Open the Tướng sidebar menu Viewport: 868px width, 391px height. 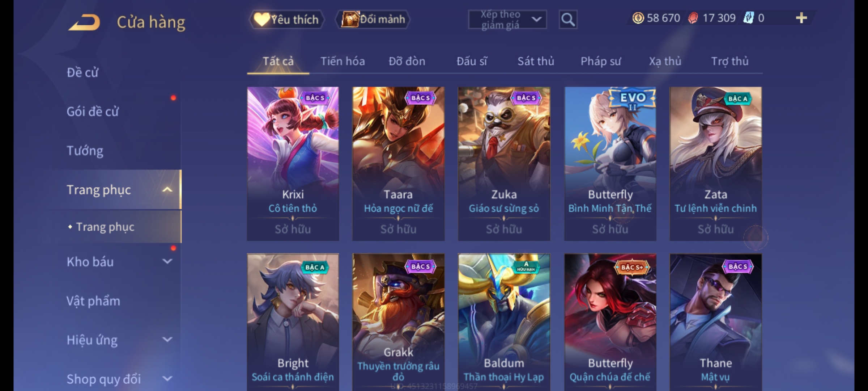click(x=85, y=151)
